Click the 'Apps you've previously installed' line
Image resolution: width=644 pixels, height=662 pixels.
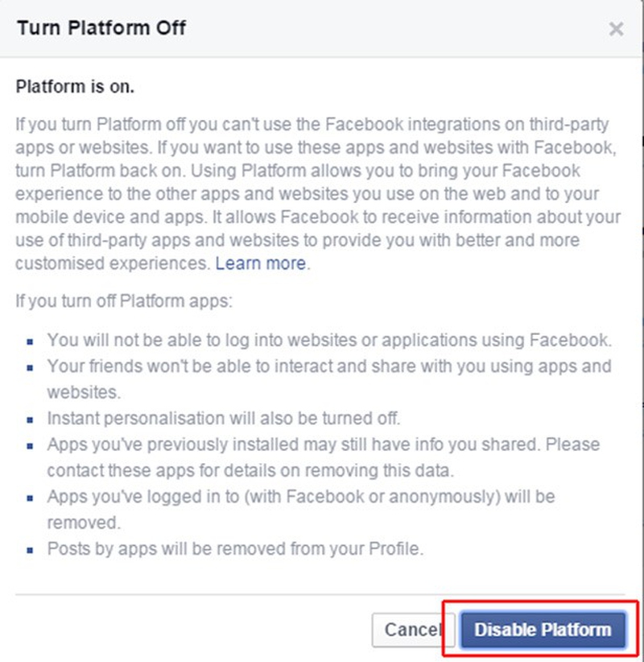(324, 457)
